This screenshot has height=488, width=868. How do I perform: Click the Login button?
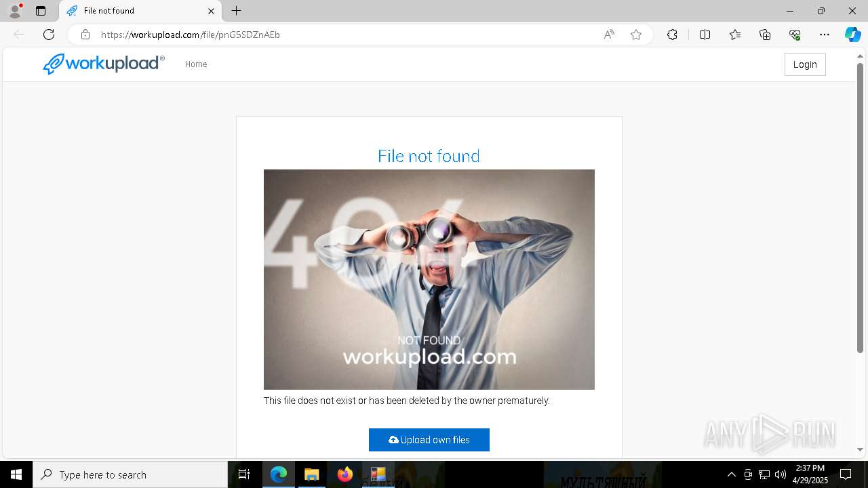tap(805, 64)
